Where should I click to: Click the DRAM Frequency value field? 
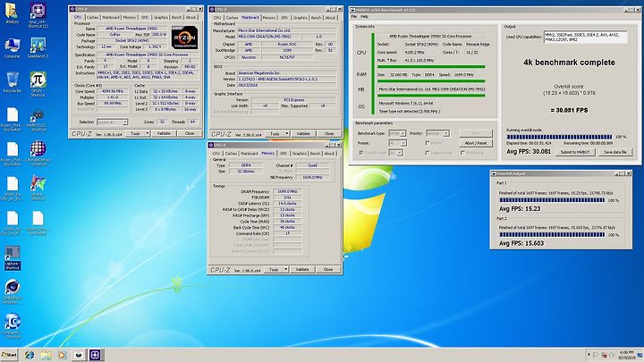(x=287, y=191)
